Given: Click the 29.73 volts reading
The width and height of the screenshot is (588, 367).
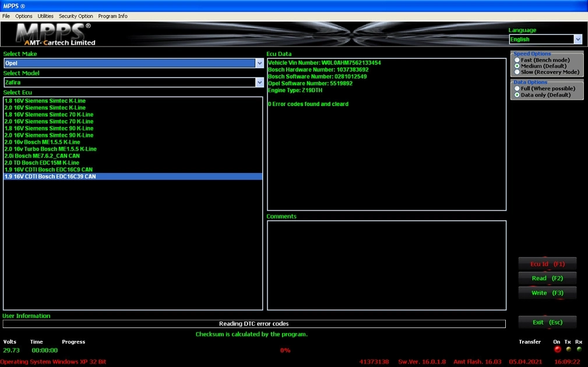Looking at the screenshot, I should click(x=11, y=350).
